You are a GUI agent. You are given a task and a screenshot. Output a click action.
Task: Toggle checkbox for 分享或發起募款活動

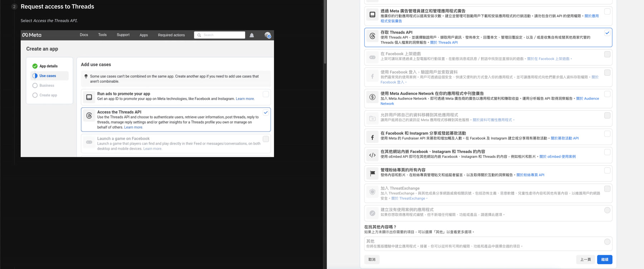click(x=607, y=134)
